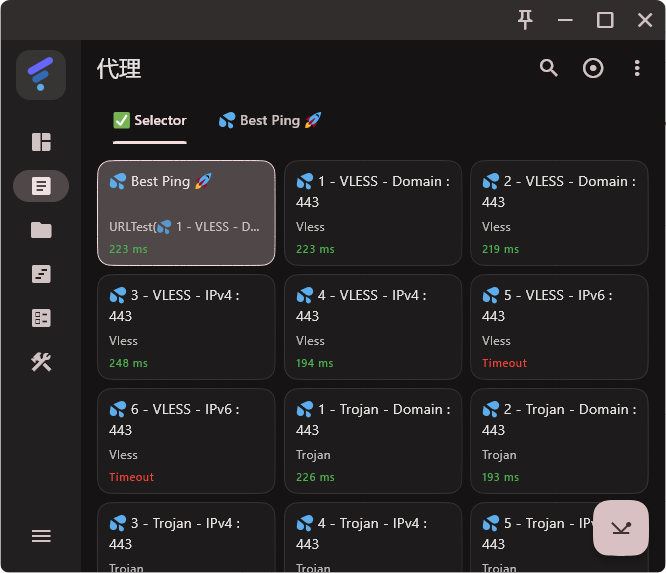Viewport: 666px width, 573px height.
Task: Choose the 6 - VLESS - IPv6 timeout proxy
Action: point(186,441)
